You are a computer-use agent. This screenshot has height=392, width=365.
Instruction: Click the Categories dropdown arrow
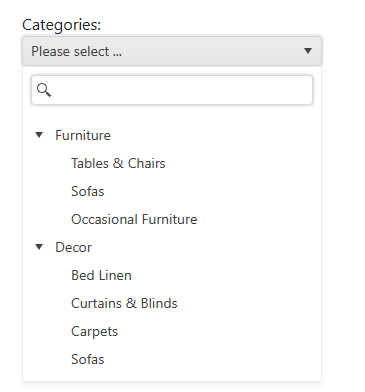point(308,51)
